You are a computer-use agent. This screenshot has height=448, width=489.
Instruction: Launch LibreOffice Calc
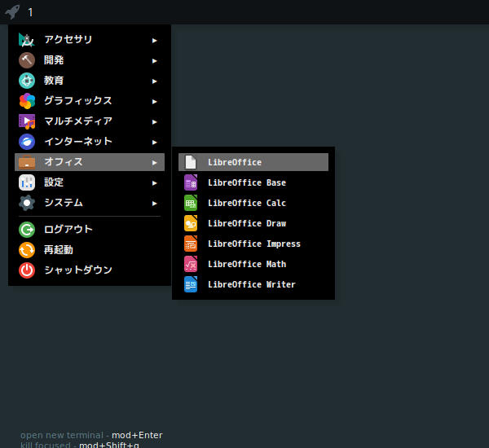click(253, 203)
